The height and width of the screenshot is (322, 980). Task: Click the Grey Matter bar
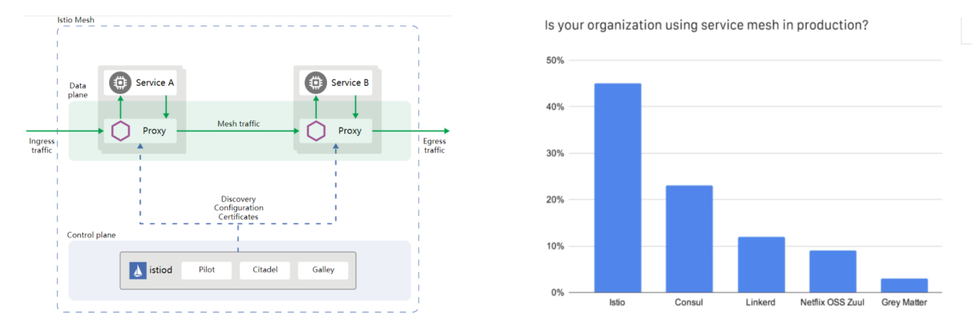904,285
